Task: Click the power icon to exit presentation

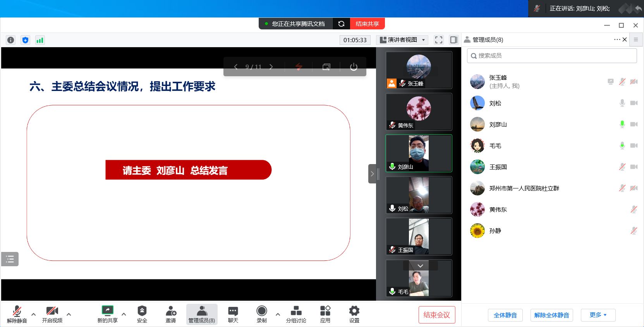Action: coord(354,67)
